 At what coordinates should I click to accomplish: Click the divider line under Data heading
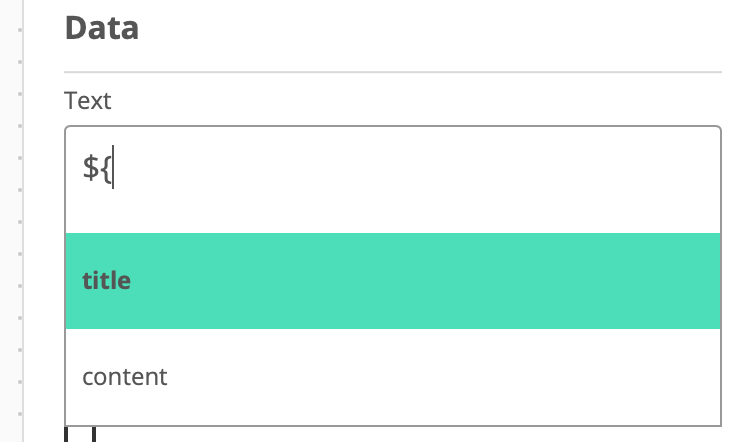[393, 72]
